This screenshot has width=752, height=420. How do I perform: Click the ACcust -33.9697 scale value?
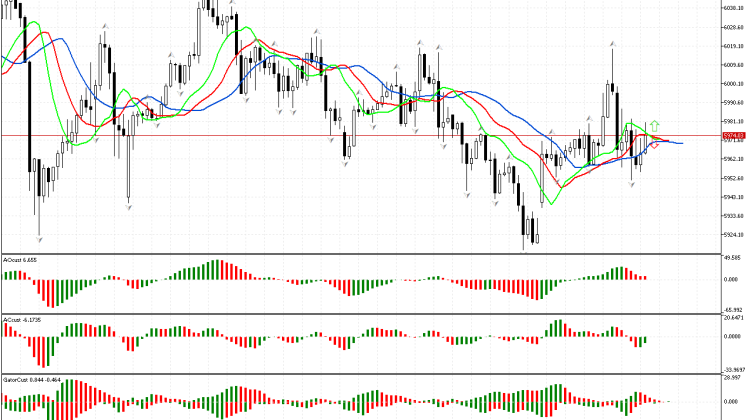click(735, 369)
